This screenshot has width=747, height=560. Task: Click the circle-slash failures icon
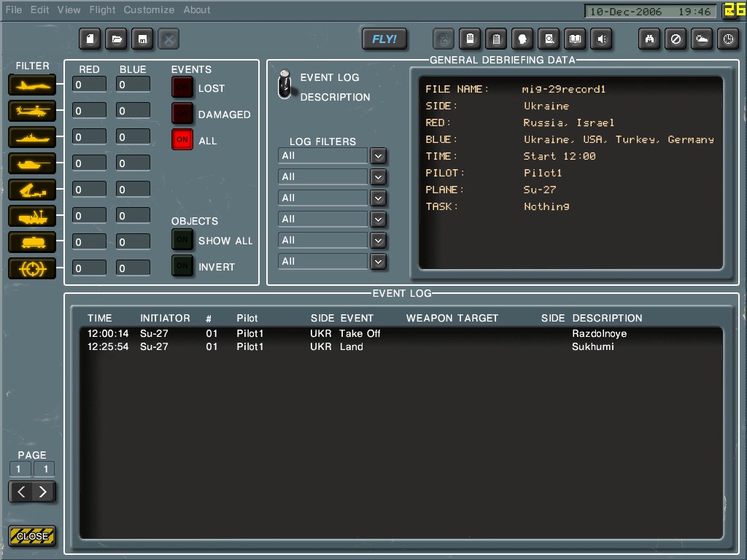[x=676, y=39]
